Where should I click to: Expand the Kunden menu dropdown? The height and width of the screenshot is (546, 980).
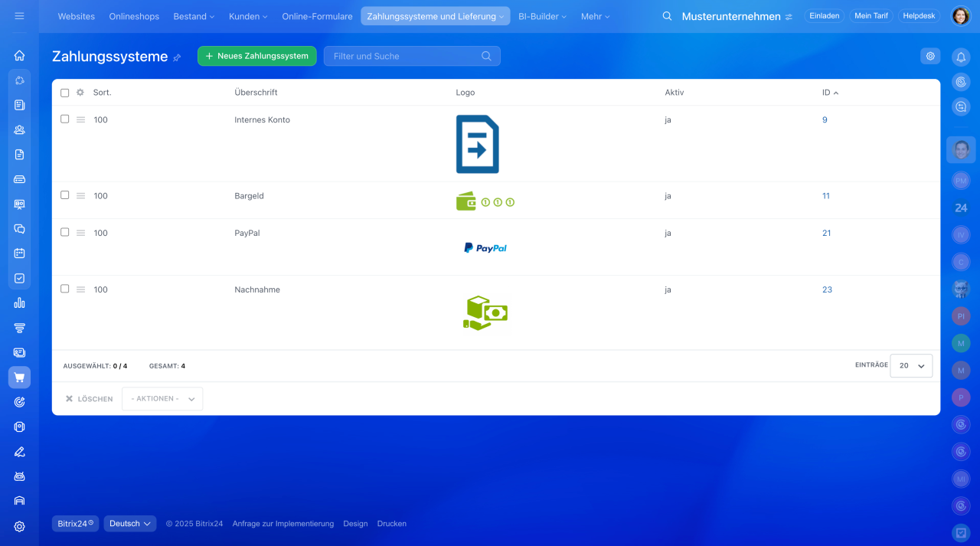[248, 16]
